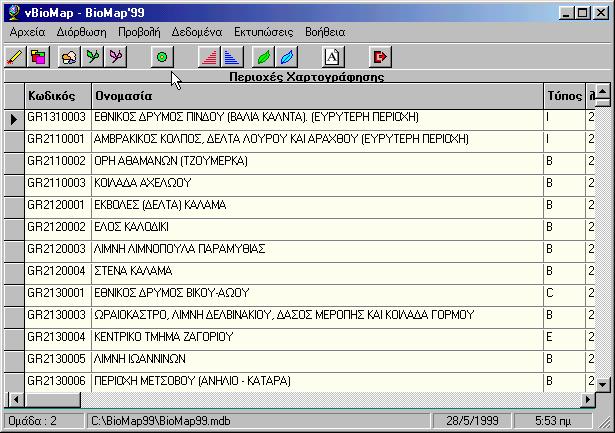Click the vertical scrollbar down arrow
This screenshot has height=433, width=615.
(602, 384)
